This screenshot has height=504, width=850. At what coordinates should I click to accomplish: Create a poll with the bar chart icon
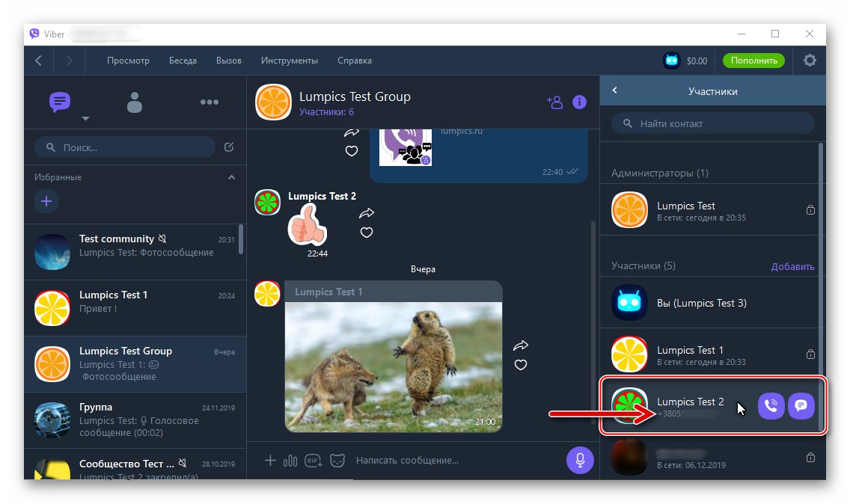click(x=290, y=461)
